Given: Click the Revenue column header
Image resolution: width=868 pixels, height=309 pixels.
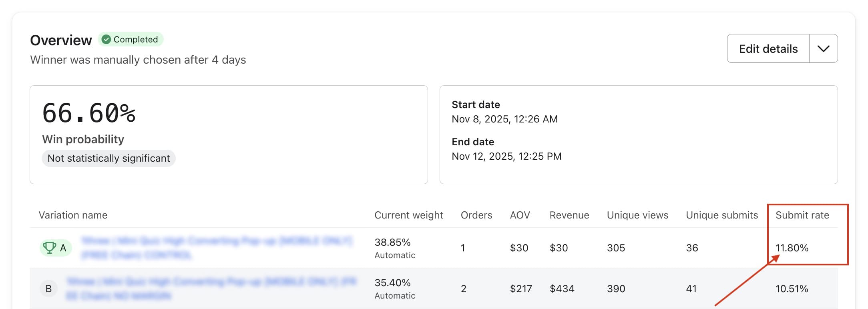Looking at the screenshot, I should (x=569, y=215).
